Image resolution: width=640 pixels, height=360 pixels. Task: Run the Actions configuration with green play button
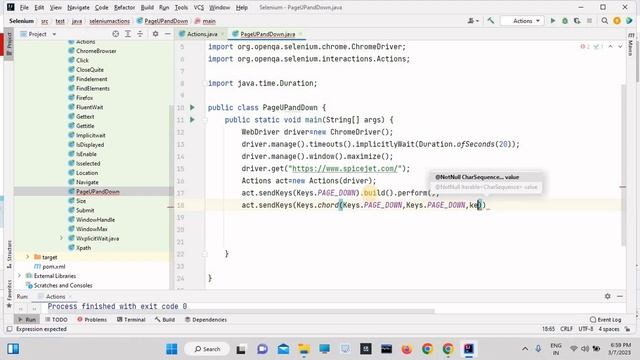(553, 21)
